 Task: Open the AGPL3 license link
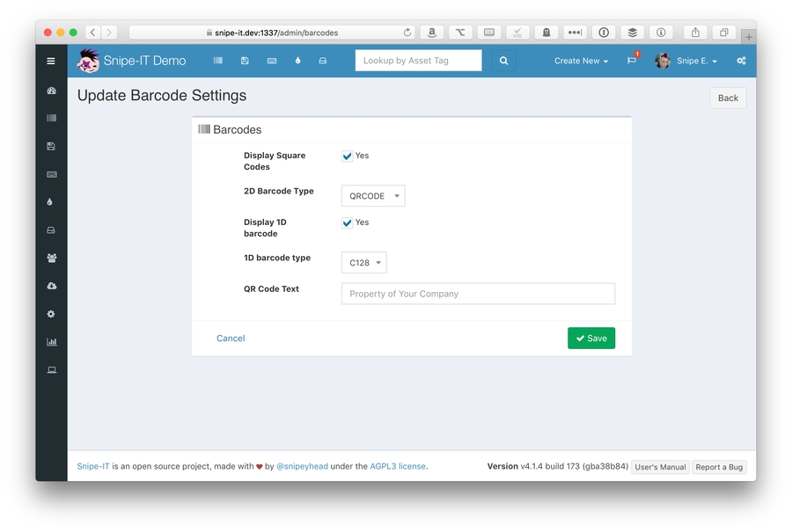(x=398, y=466)
